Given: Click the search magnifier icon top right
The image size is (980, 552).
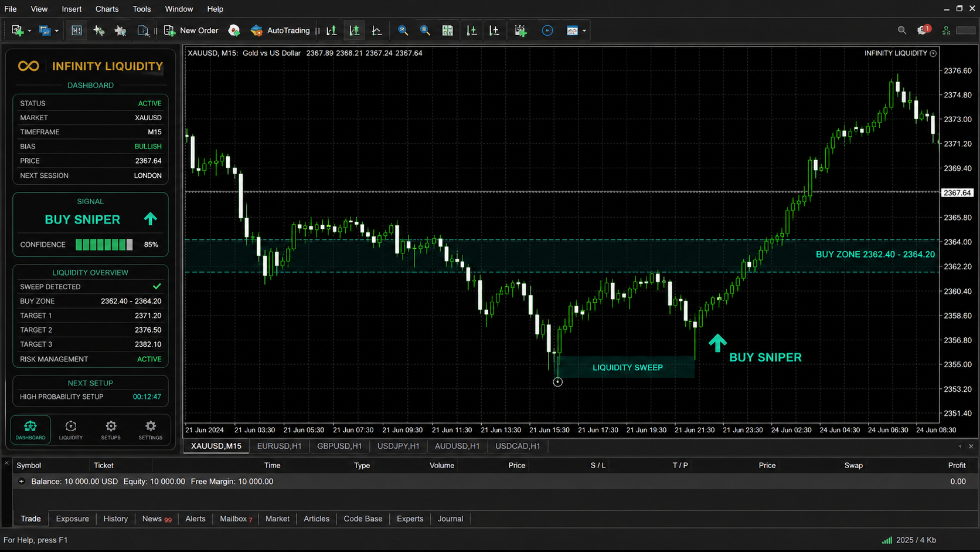Looking at the screenshot, I should tap(902, 31).
